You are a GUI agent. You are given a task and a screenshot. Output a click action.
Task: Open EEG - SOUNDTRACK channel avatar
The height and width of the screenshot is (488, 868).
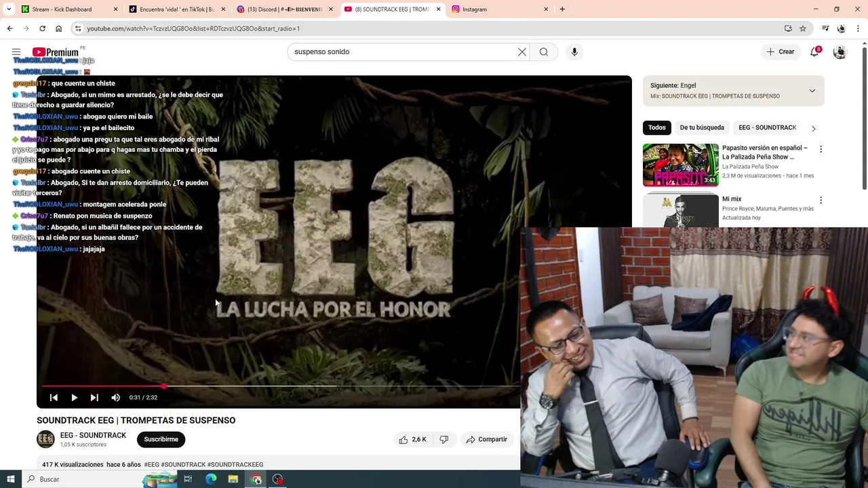45,439
